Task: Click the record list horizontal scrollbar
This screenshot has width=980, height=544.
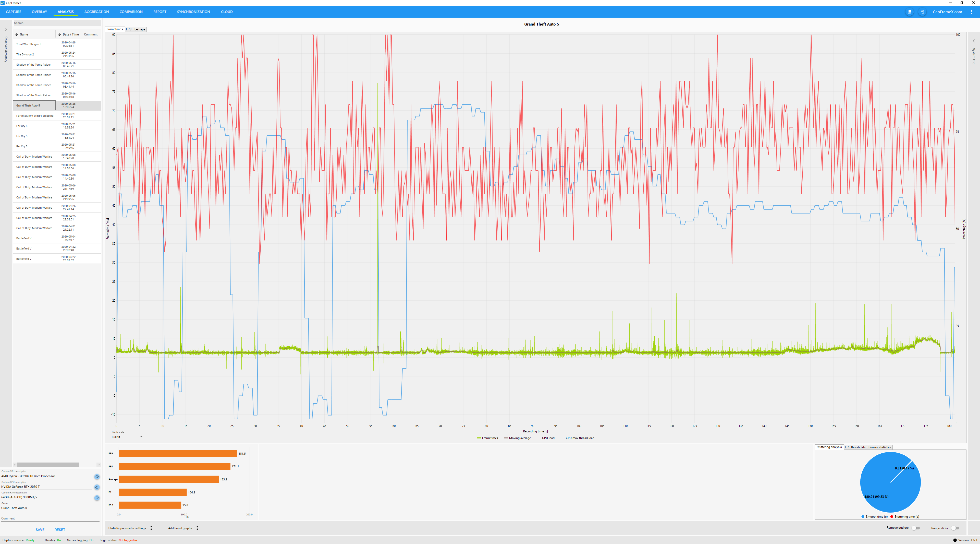Action: tap(47, 464)
